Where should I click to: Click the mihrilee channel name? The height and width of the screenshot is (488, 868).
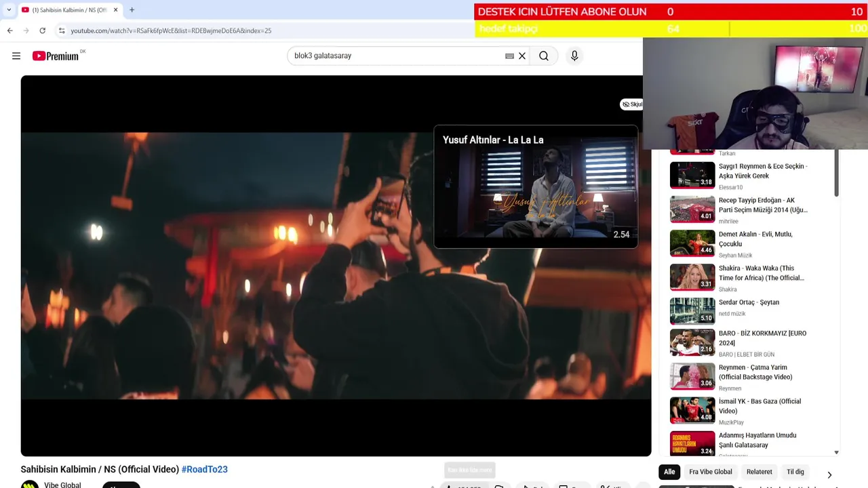(728, 222)
